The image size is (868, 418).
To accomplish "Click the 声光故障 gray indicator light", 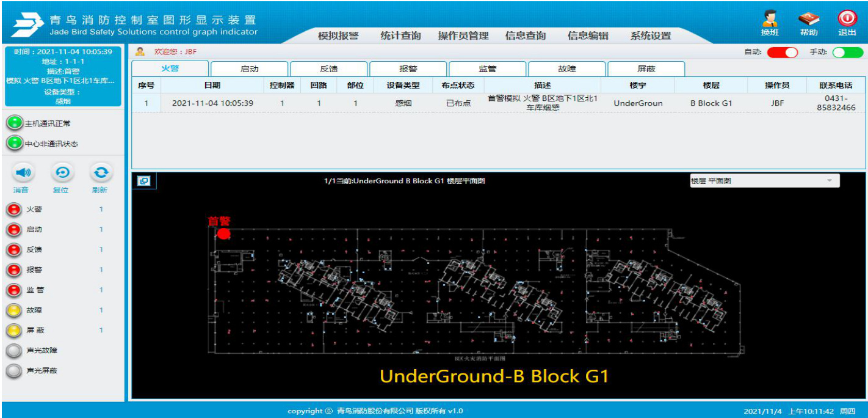I will 13,351.
